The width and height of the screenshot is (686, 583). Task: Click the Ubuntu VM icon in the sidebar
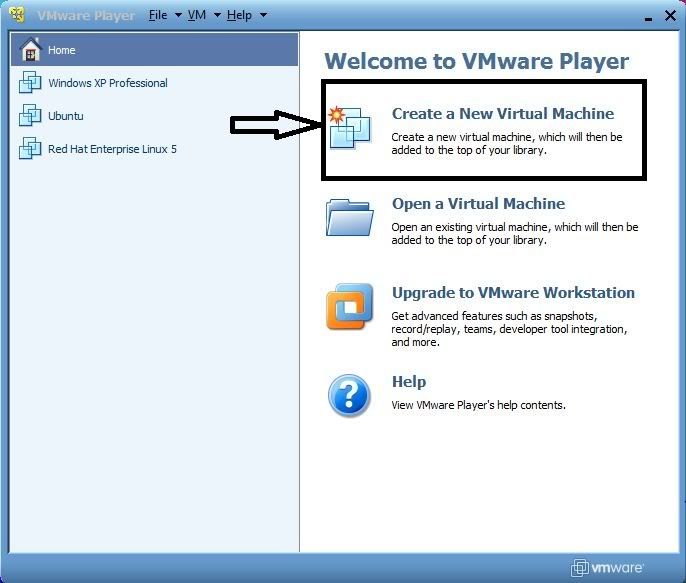pyautogui.click(x=30, y=116)
